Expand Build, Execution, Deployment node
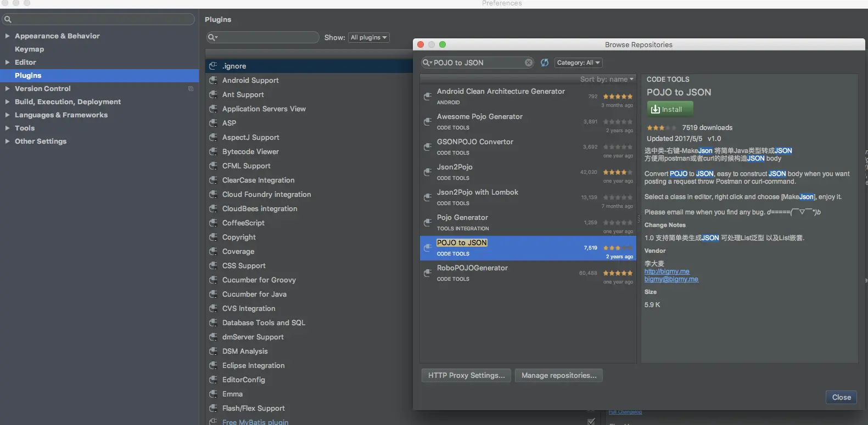 point(7,102)
